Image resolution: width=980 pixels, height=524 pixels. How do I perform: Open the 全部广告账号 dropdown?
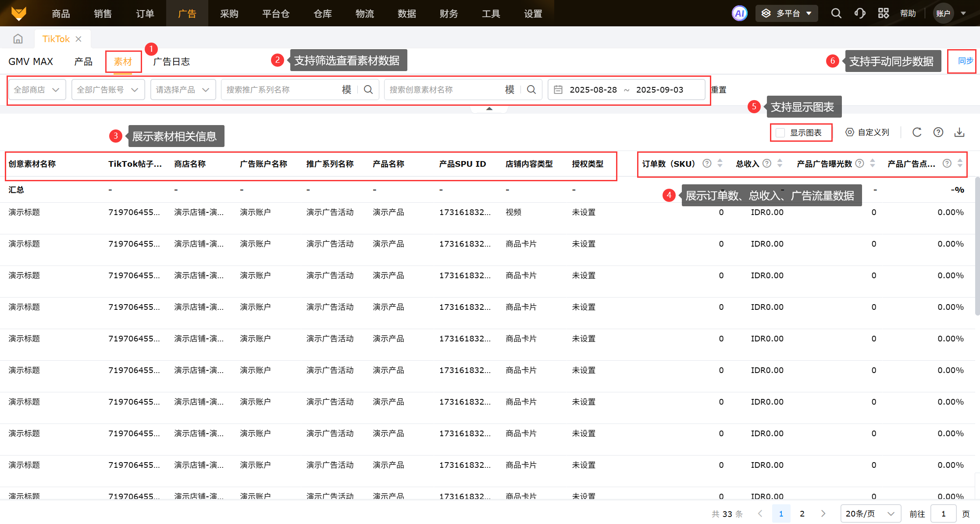click(x=108, y=90)
